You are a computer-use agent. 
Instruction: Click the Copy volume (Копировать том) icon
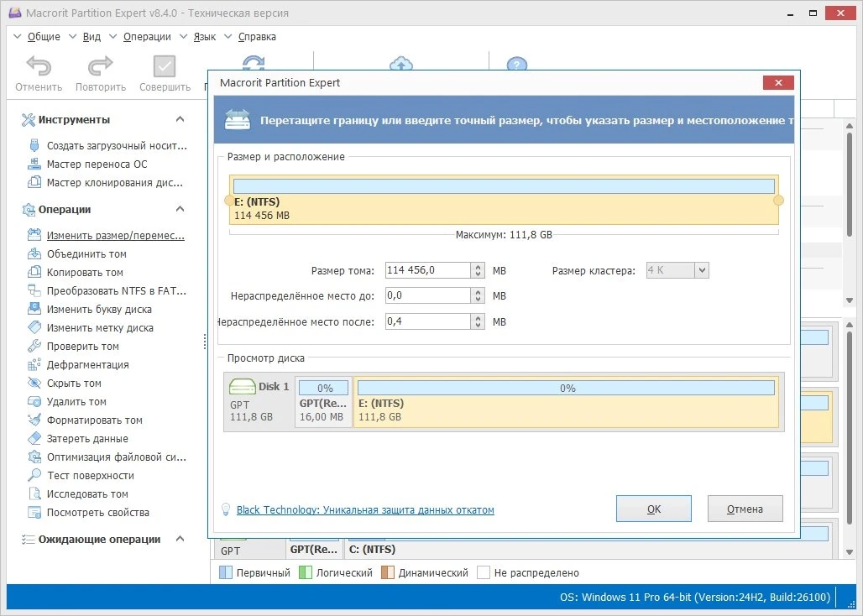point(34,272)
